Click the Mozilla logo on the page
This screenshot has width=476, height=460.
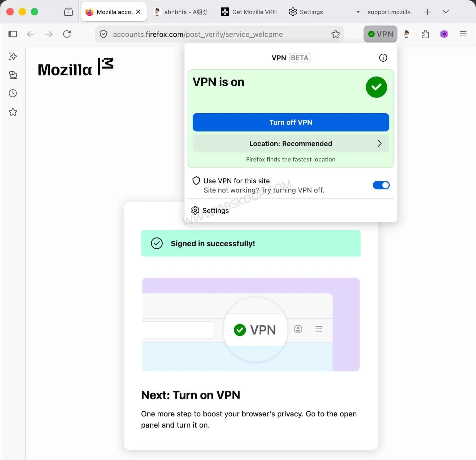[75, 67]
